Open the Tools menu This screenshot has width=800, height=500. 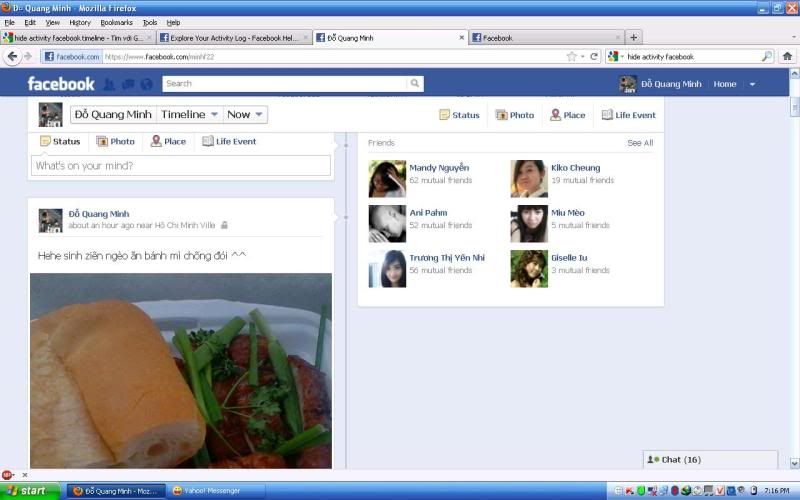pyautogui.click(x=150, y=22)
